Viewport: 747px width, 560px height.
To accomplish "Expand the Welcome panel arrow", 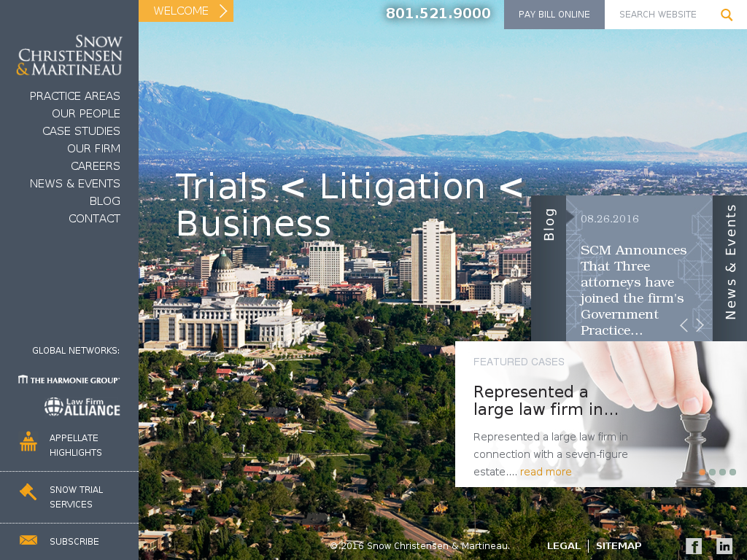I will coord(223,10).
